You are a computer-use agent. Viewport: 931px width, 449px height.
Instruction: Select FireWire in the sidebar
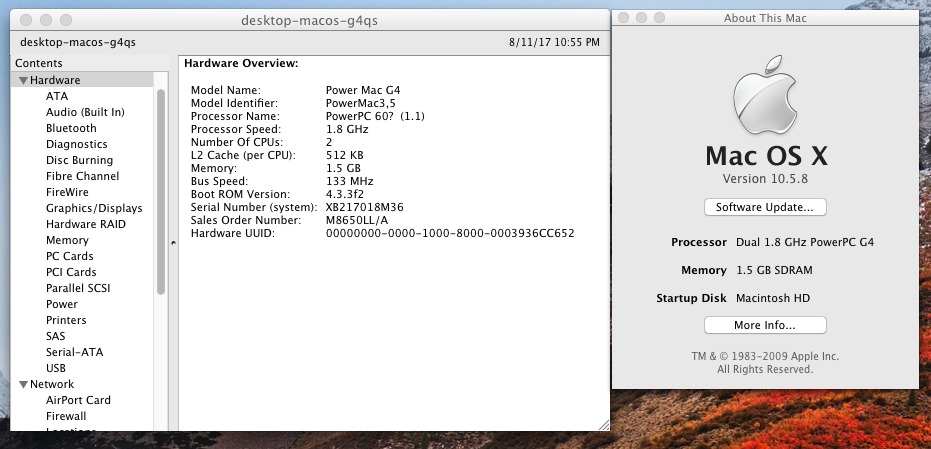[67, 192]
